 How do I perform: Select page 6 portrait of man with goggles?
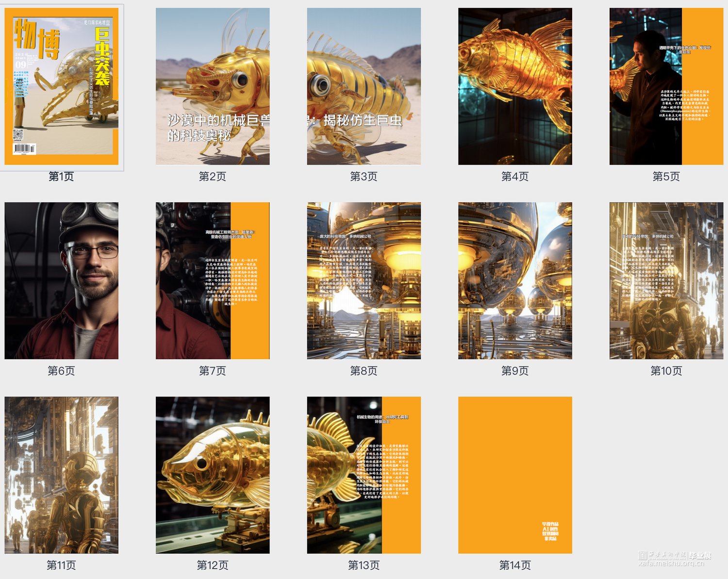[x=62, y=281]
